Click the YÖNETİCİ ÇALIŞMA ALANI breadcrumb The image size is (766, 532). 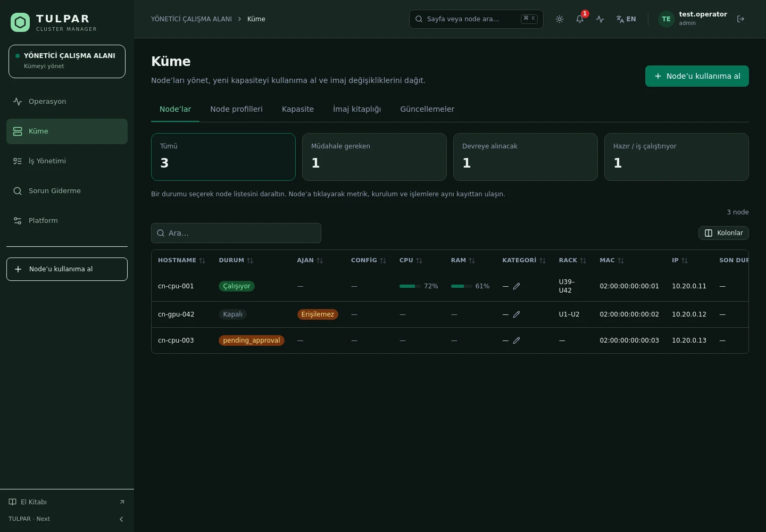(191, 19)
